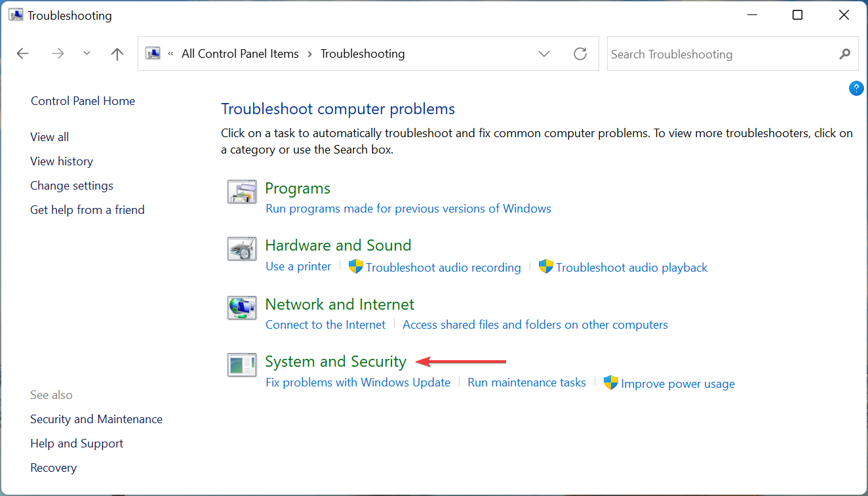Click the Programs category icon
The image size is (868, 496).
pos(241,192)
